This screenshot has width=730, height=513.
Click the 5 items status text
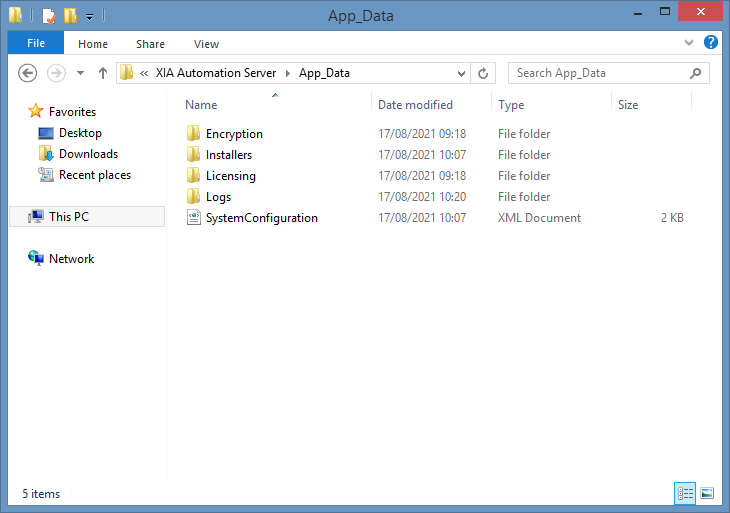coord(41,493)
